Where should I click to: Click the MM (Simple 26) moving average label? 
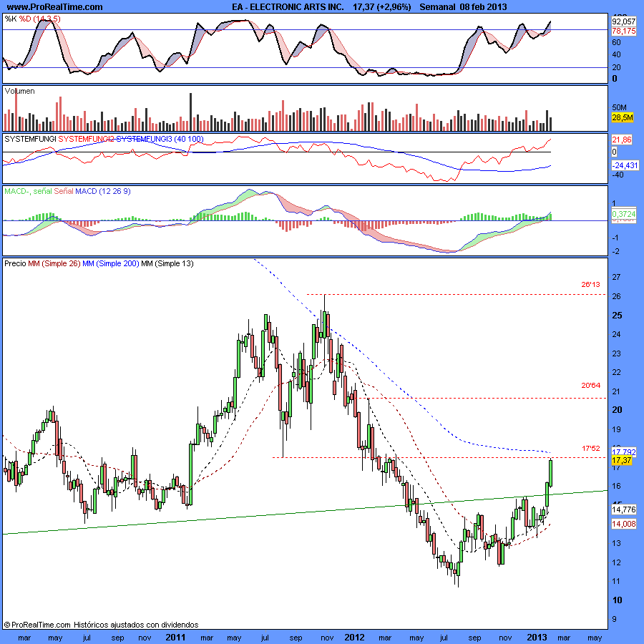[x=54, y=263]
